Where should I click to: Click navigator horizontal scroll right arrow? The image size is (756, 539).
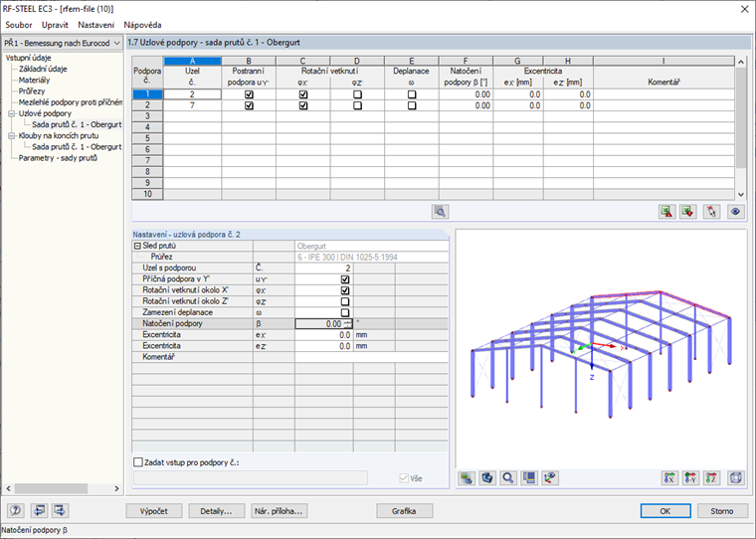point(116,488)
